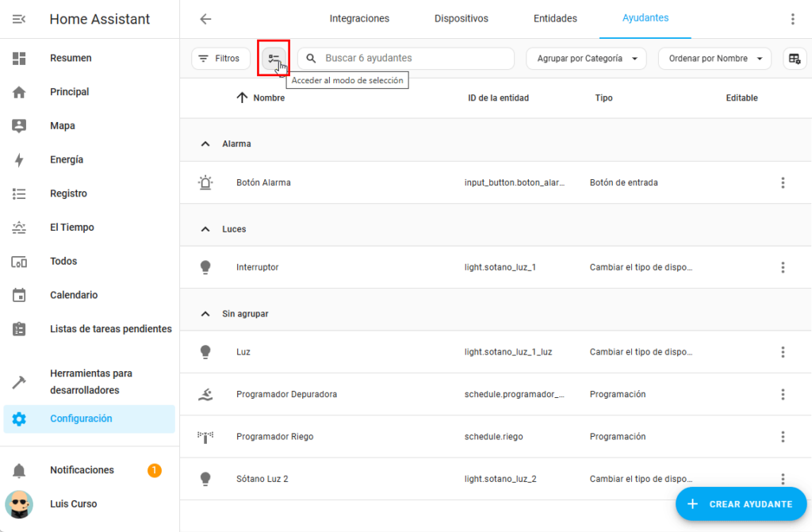Collapse the Home Assistant sidebar menu
This screenshot has height=532, width=812.
[x=19, y=19]
